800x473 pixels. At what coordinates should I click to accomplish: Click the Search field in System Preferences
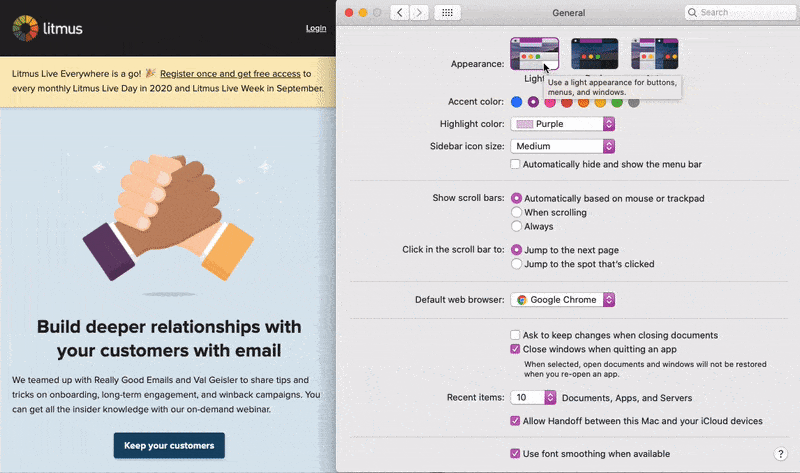741,12
